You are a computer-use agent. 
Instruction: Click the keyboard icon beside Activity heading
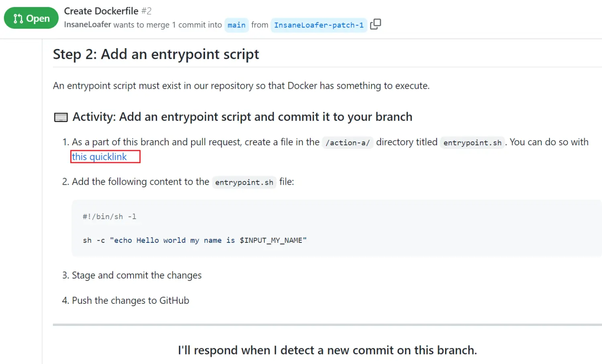pos(61,117)
